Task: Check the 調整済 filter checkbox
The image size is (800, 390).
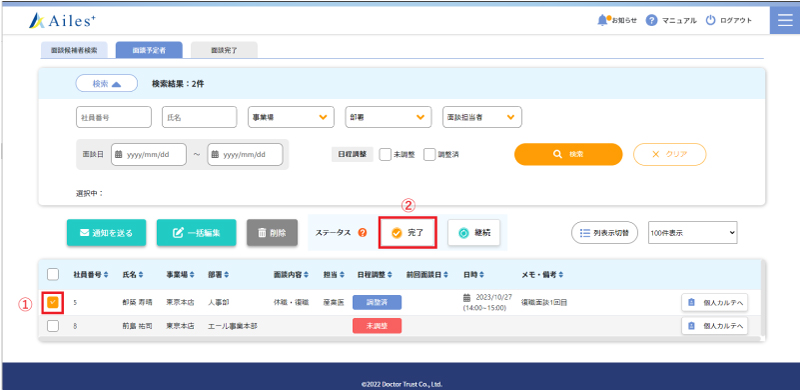Action: 430,154
